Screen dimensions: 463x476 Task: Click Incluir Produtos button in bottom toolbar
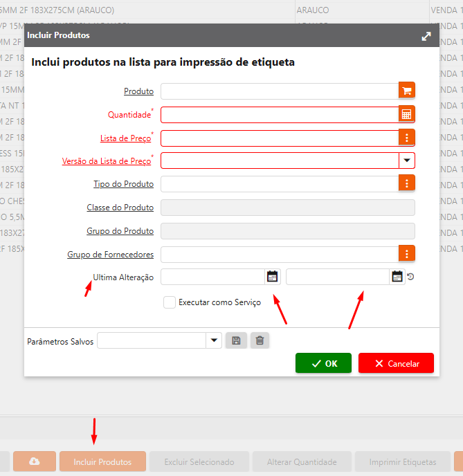click(x=102, y=461)
